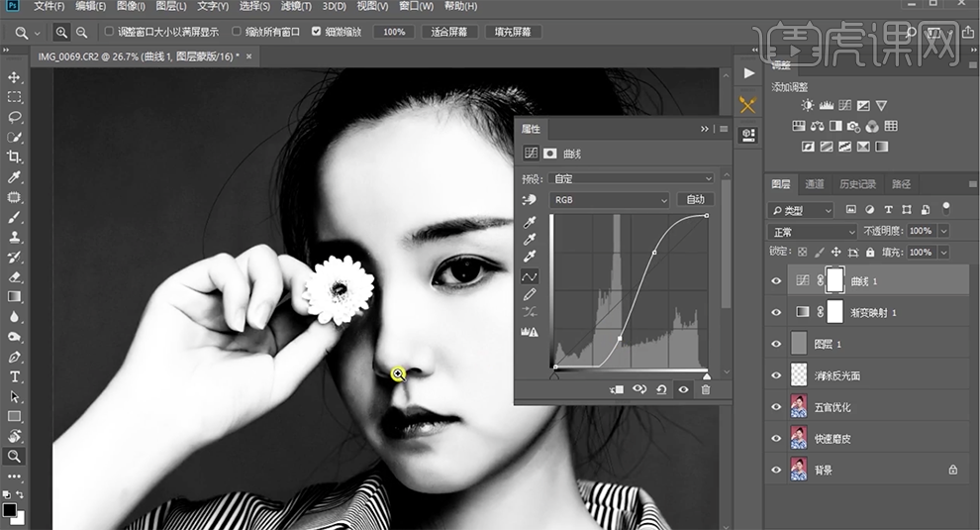The height and width of the screenshot is (530, 980).
Task: Click the 适合屏幕 button
Action: (x=448, y=32)
